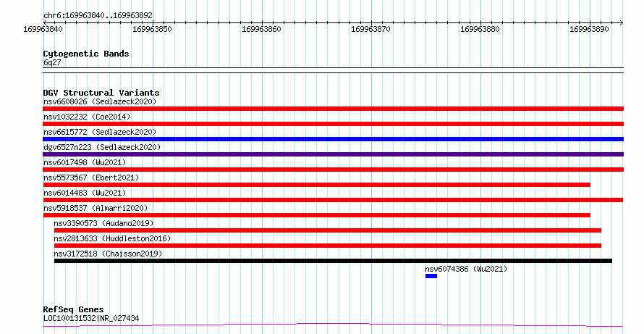Click the black bar of nsv3172518
Viewport: 644px width, 334px height.
pos(333,261)
